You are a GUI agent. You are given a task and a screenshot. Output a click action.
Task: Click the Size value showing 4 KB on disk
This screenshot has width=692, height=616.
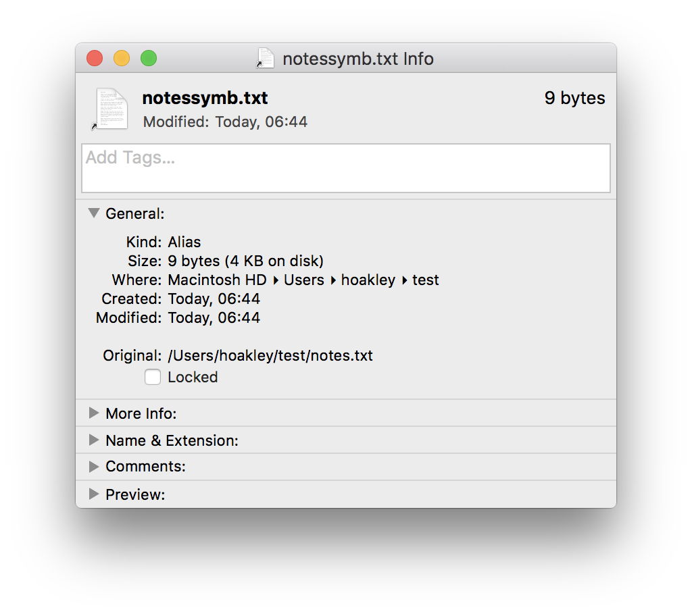pos(245,261)
